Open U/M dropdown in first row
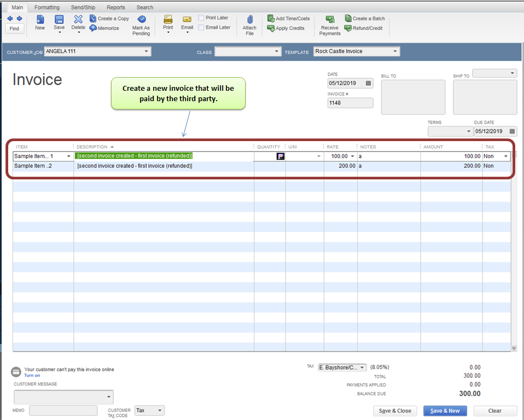 [x=319, y=156]
